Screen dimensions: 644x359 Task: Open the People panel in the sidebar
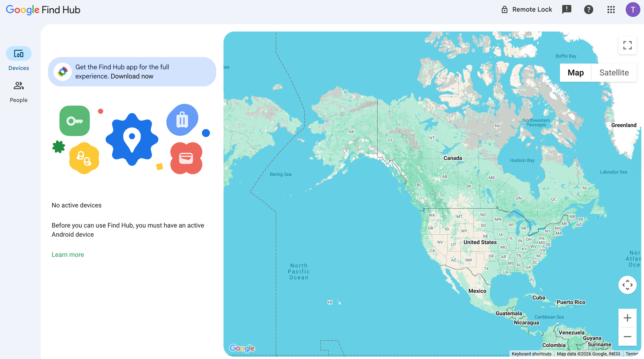click(18, 91)
